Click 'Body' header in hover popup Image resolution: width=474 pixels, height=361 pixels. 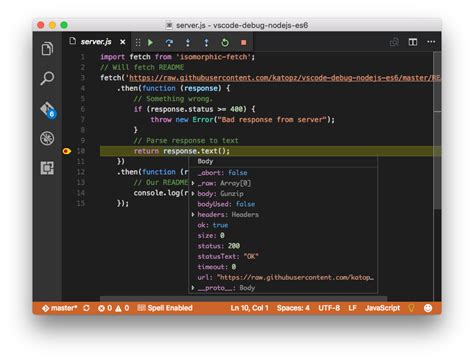(205, 161)
